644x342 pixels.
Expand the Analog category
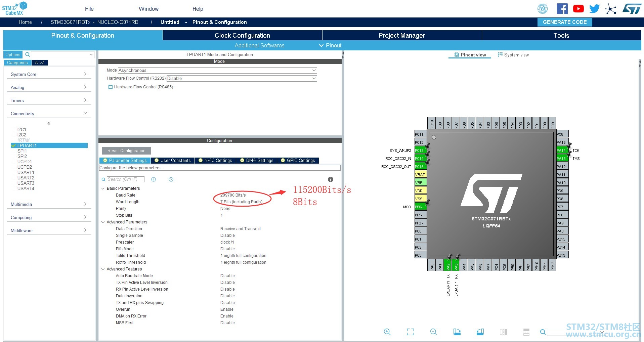[x=49, y=87]
